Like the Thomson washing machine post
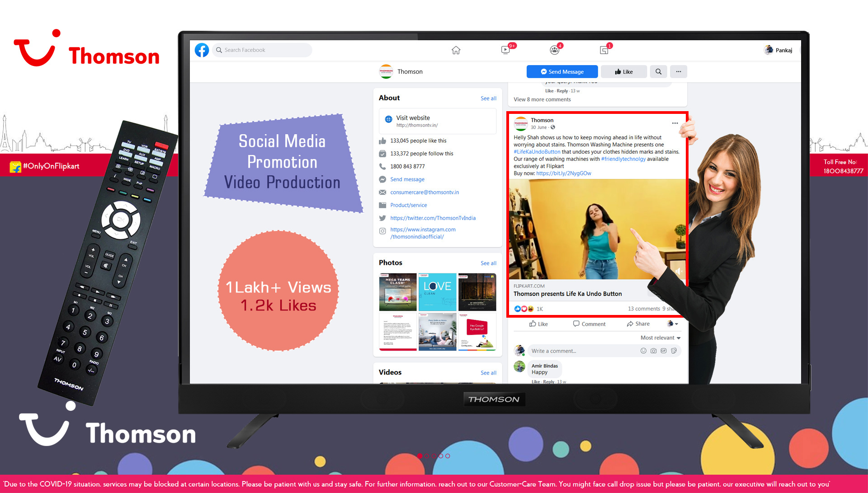868x493 pixels. 538,324
